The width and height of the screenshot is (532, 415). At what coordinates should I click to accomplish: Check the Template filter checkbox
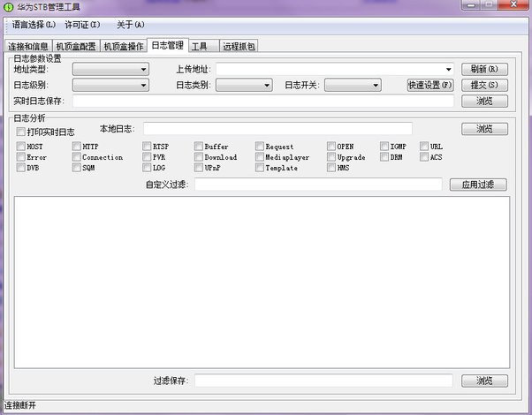(260, 168)
